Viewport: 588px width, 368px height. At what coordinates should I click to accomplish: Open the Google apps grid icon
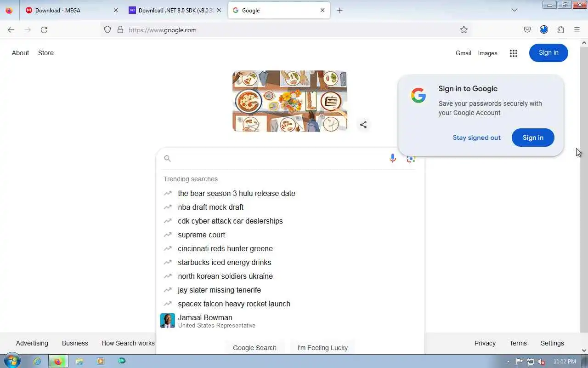[514, 53]
